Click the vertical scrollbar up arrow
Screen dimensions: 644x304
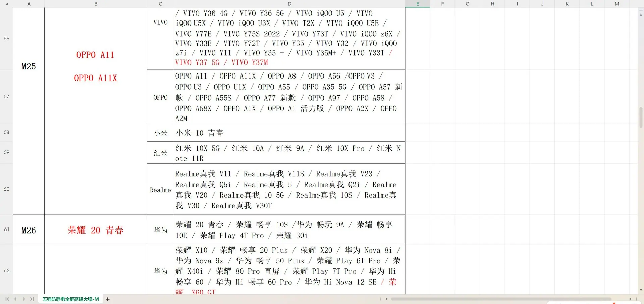coord(641,15)
